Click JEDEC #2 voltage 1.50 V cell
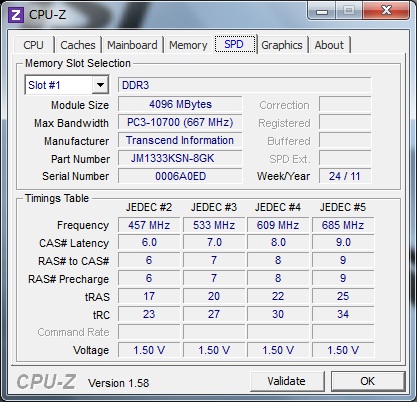 pyautogui.click(x=149, y=350)
